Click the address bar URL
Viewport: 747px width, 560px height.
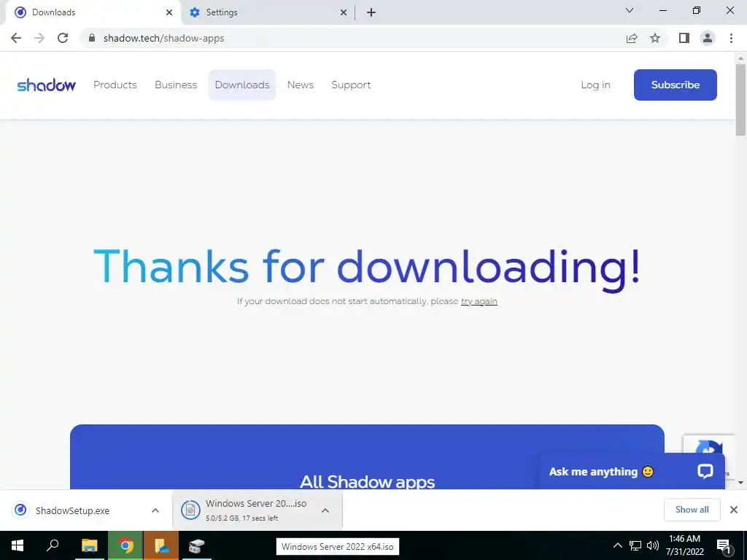163,38
